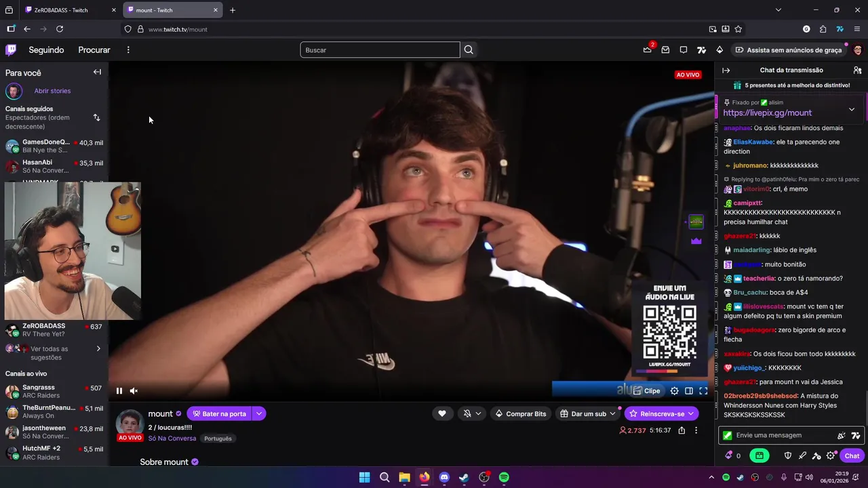Click the purple Chat send button
Screen dimensions: 868x488
(x=852, y=455)
